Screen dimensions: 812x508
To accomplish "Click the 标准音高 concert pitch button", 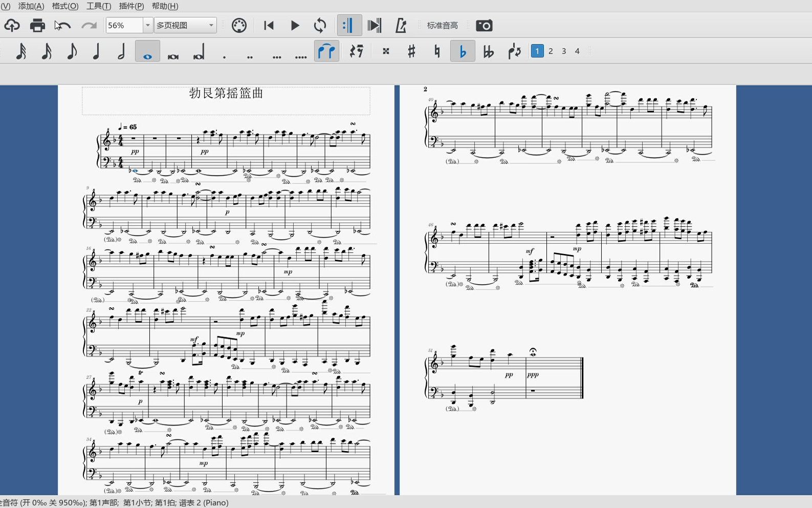I will click(443, 26).
